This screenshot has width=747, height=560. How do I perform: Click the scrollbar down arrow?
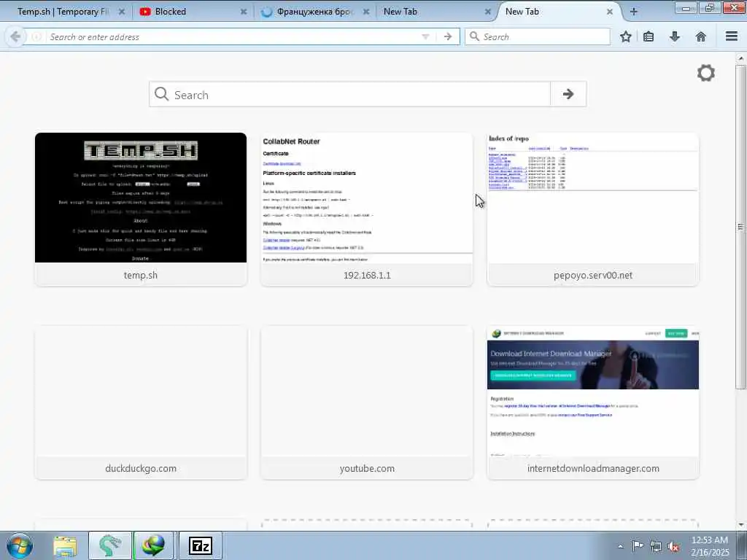(740, 524)
